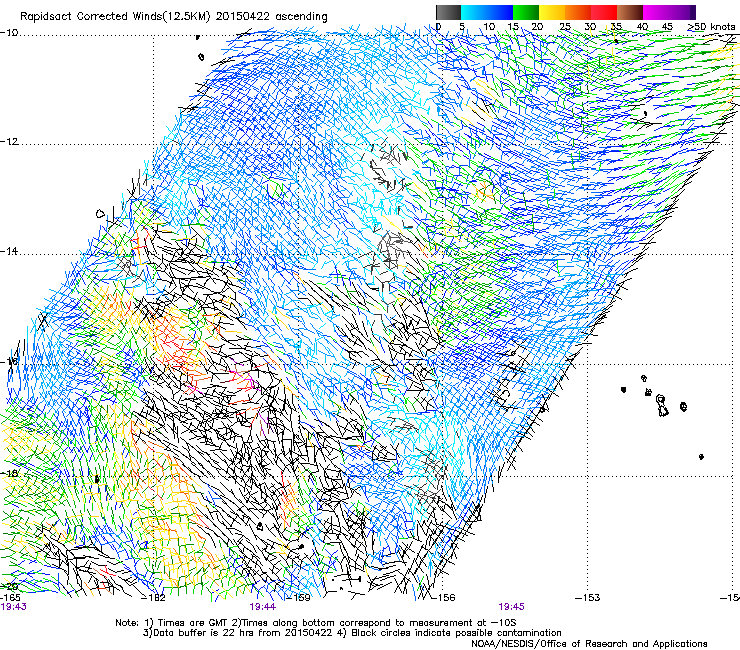Select the "-10" latitude axis label
Image resolution: width=740 pixels, height=650 pixels.
pos(9,33)
